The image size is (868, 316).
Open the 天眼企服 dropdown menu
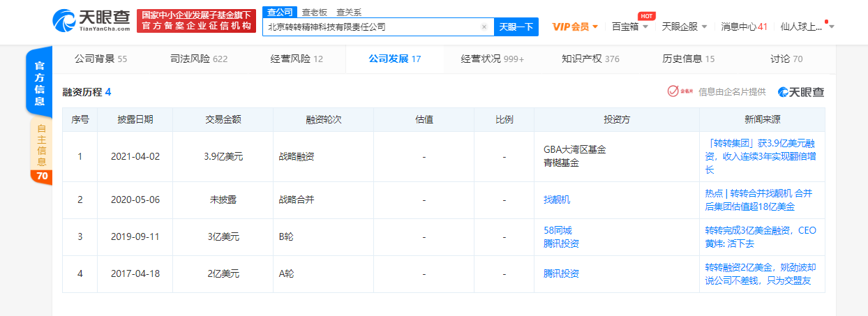[x=684, y=27]
